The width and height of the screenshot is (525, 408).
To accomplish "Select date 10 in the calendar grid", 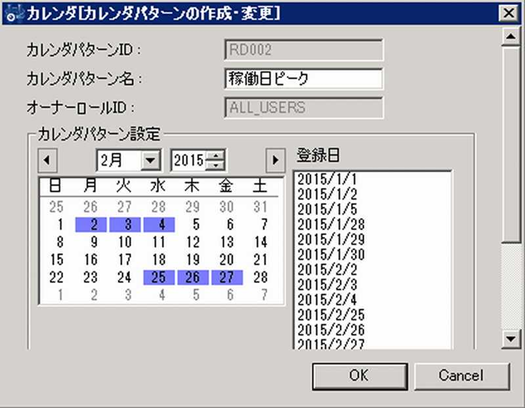I will pyautogui.click(x=125, y=242).
